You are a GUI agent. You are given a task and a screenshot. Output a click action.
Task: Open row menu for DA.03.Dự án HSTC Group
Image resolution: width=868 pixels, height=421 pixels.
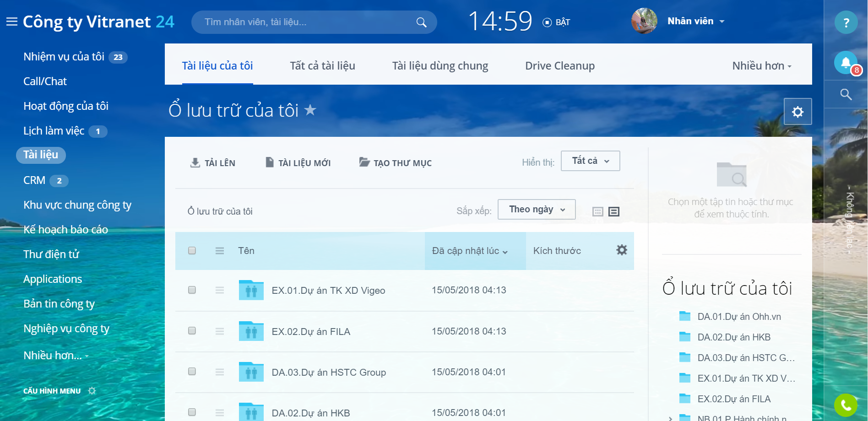pos(220,372)
